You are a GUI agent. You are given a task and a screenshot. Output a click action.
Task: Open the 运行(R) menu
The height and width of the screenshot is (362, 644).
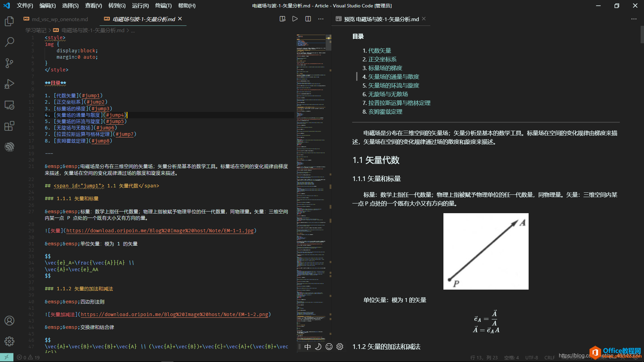pyautogui.click(x=141, y=6)
